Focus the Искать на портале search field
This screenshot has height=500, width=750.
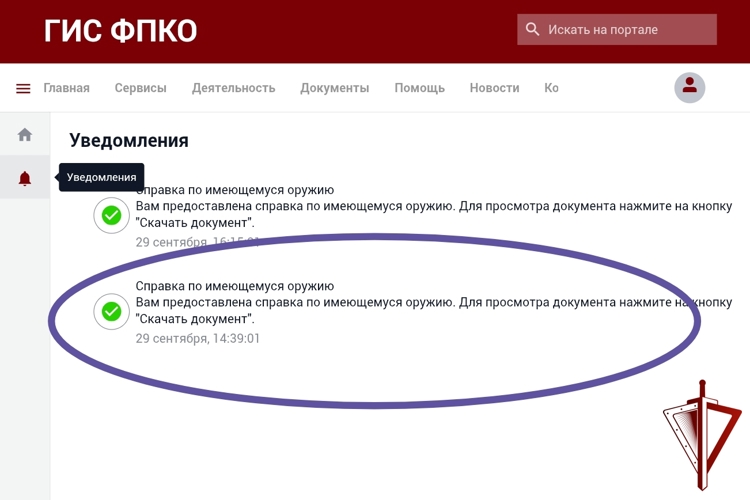pos(617,29)
